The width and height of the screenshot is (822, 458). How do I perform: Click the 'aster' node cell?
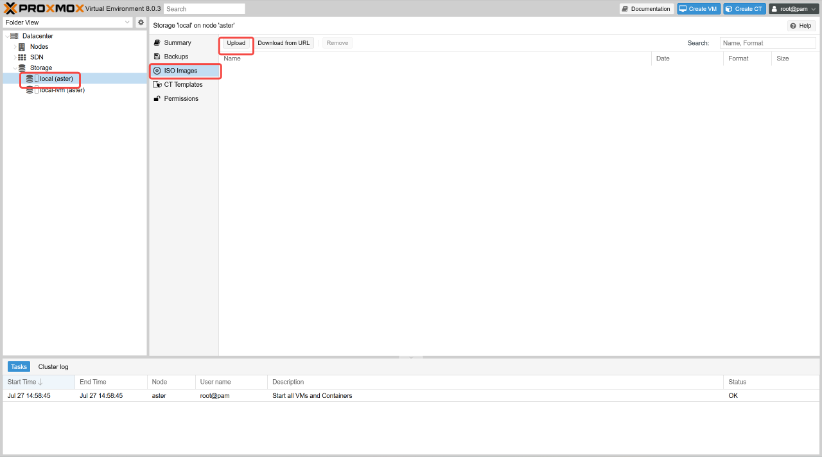point(159,396)
